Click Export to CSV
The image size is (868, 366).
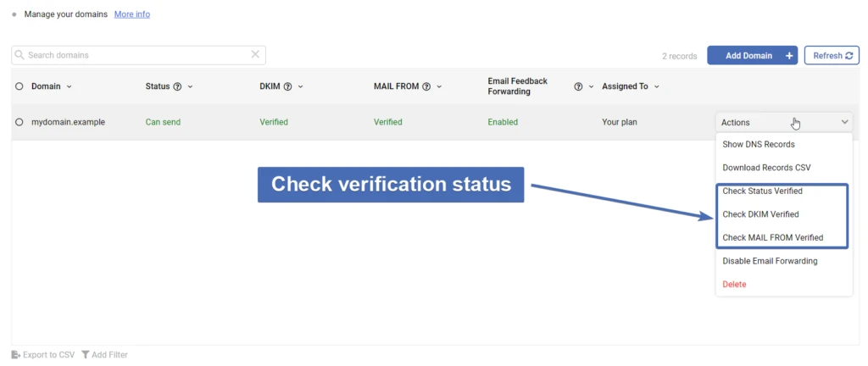pyautogui.click(x=43, y=354)
